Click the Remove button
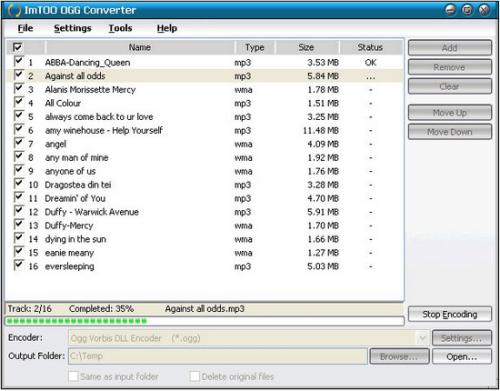This screenshot has height=391, width=500. pos(450,67)
